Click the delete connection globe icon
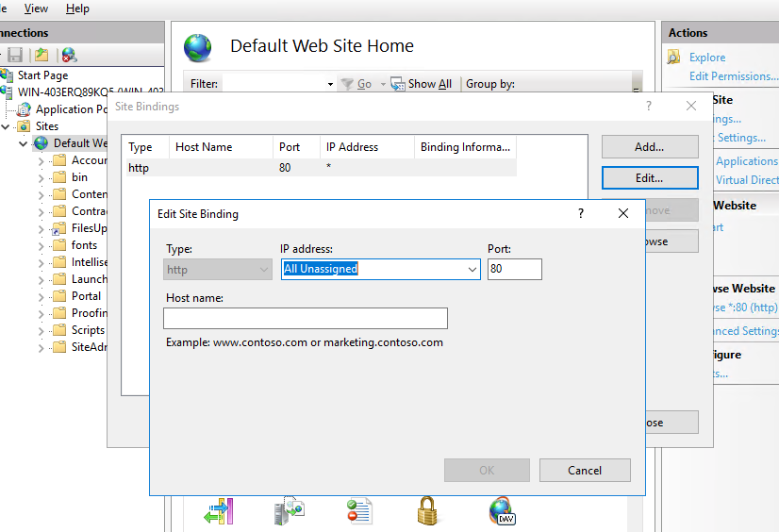 click(x=69, y=55)
